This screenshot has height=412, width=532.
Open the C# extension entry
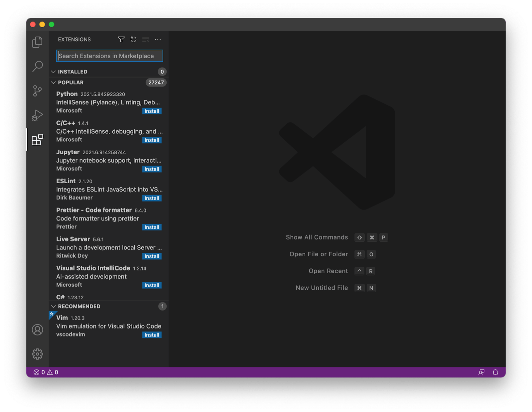tap(109, 297)
